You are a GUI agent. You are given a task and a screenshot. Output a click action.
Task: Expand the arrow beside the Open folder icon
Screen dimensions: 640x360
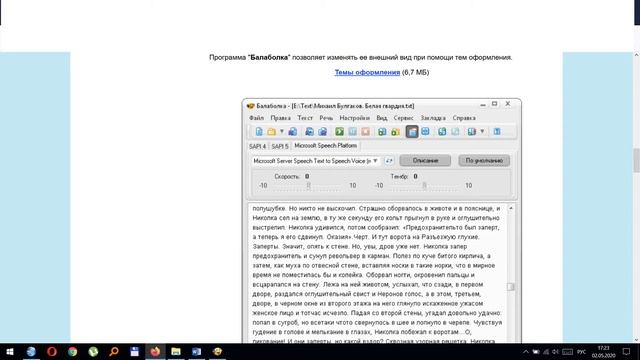tap(282, 131)
